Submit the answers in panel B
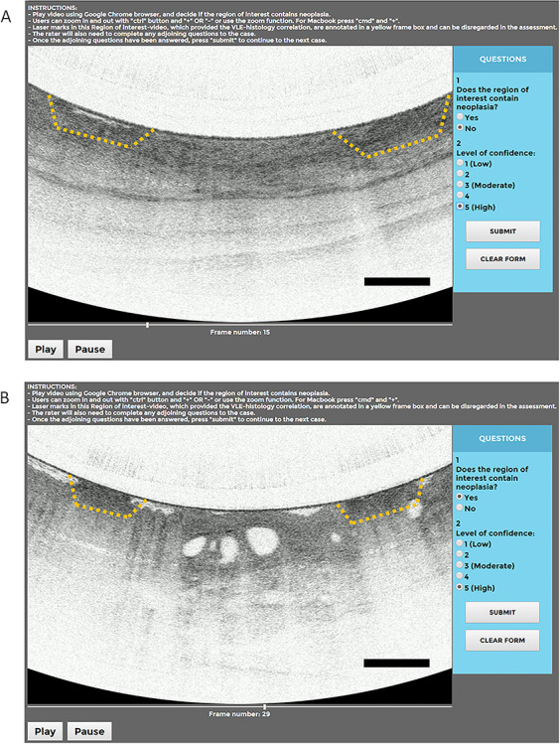The image size is (560, 744). [502, 612]
